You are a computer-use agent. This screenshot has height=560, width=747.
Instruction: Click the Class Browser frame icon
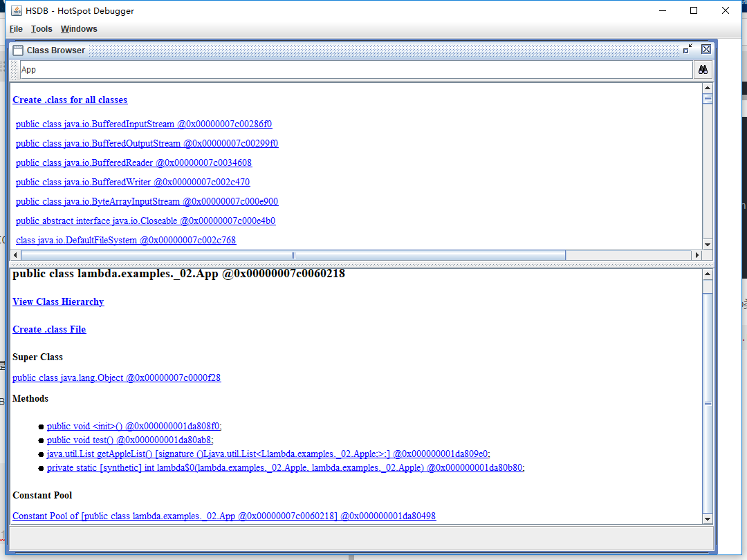pos(18,50)
